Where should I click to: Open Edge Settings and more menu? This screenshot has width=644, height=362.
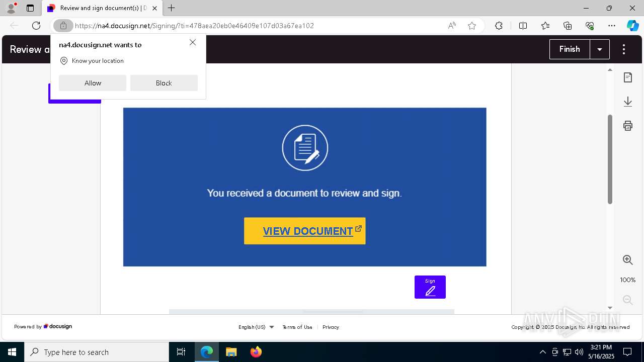[612, 26]
